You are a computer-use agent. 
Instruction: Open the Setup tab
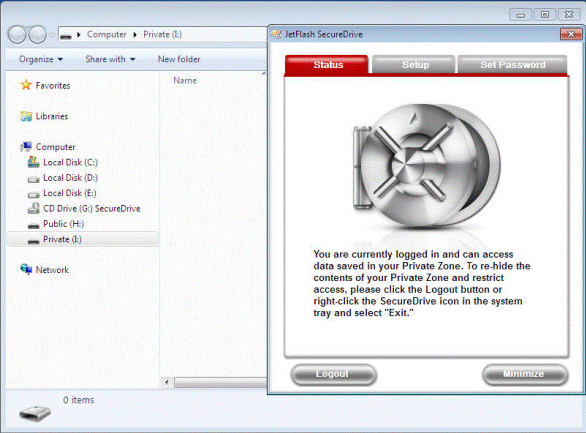pyautogui.click(x=414, y=65)
